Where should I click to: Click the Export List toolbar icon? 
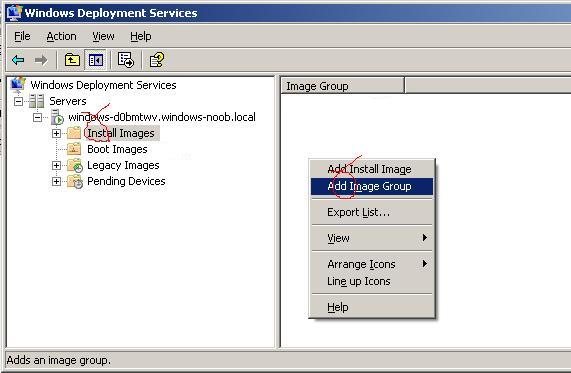[x=126, y=60]
